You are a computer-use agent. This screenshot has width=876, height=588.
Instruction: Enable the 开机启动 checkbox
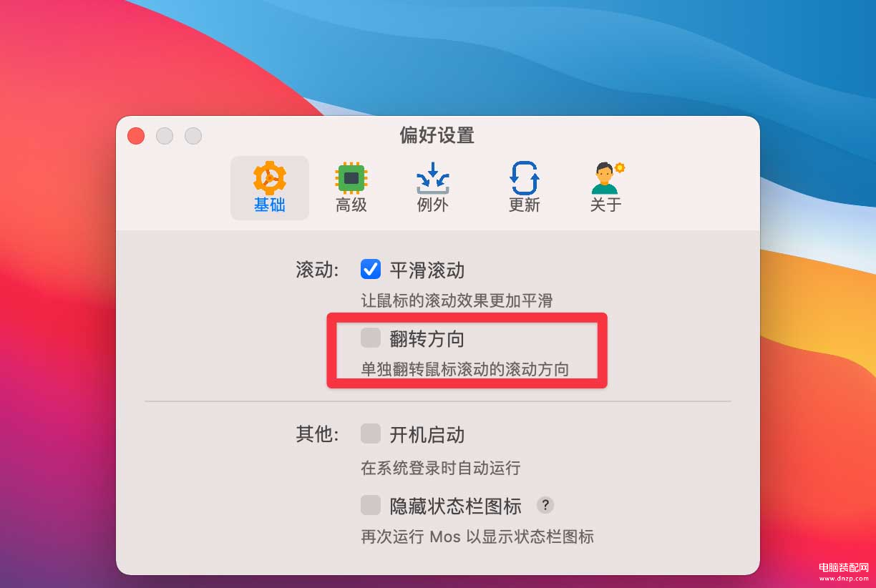click(371, 433)
